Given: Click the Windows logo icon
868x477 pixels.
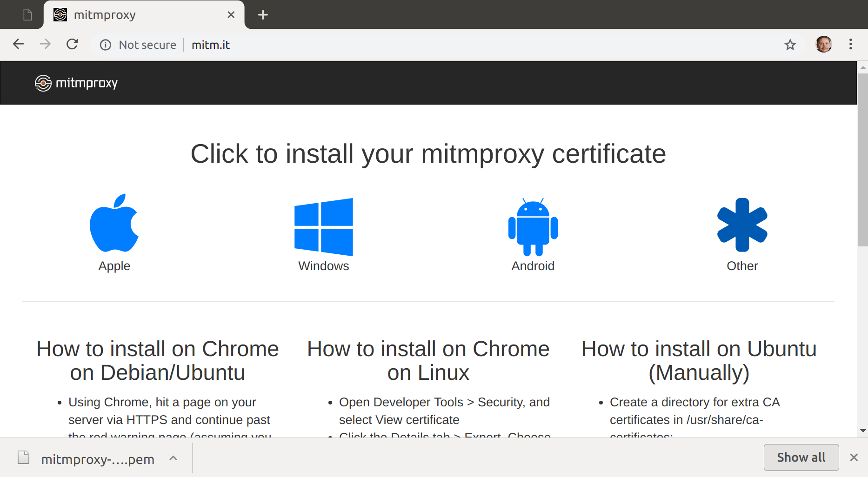Looking at the screenshot, I should point(324,227).
